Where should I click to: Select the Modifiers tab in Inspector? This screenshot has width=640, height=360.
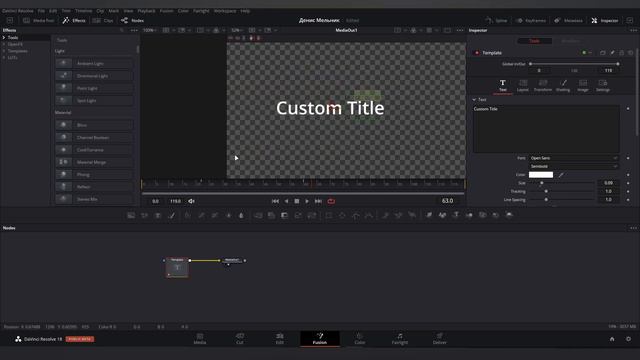pyautogui.click(x=571, y=41)
